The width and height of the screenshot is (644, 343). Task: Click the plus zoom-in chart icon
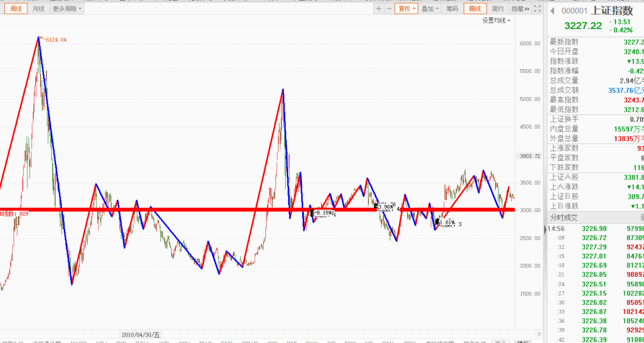379,9
